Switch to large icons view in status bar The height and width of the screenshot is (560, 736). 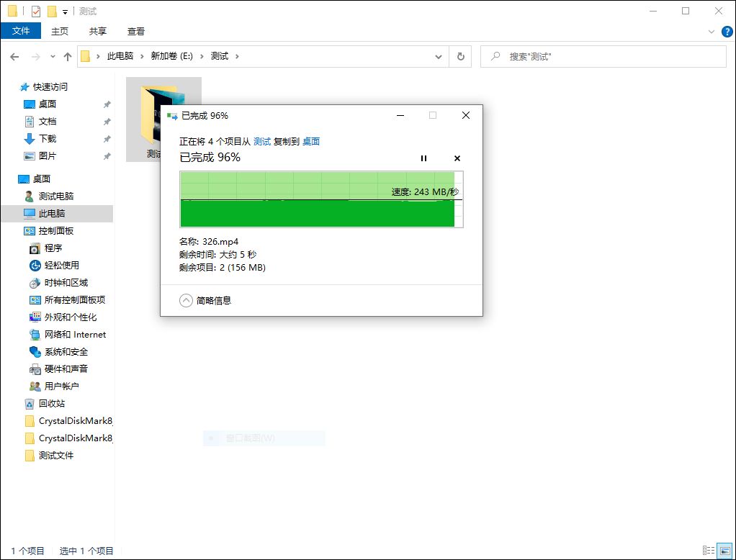pyautogui.click(x=724, y=550)
